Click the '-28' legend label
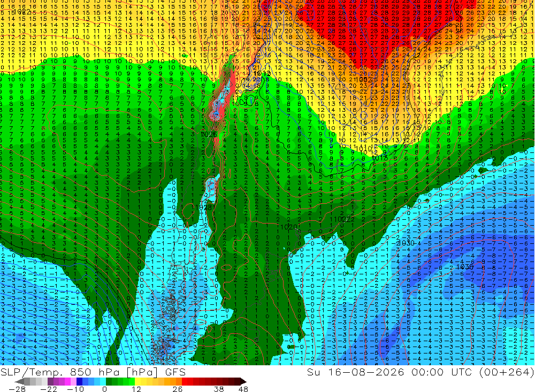The width and height of the screenshot is (535, 392). coord(17,389)
